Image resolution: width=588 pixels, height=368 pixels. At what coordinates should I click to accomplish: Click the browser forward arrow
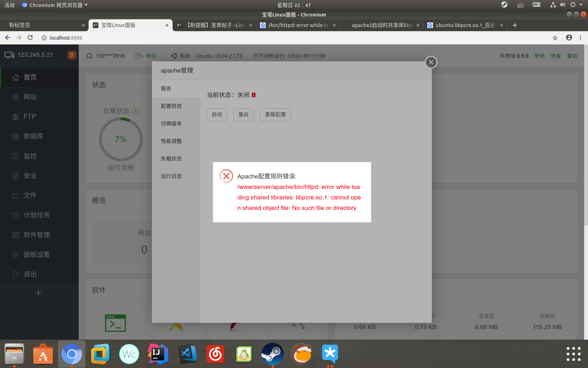pos(19,38)
